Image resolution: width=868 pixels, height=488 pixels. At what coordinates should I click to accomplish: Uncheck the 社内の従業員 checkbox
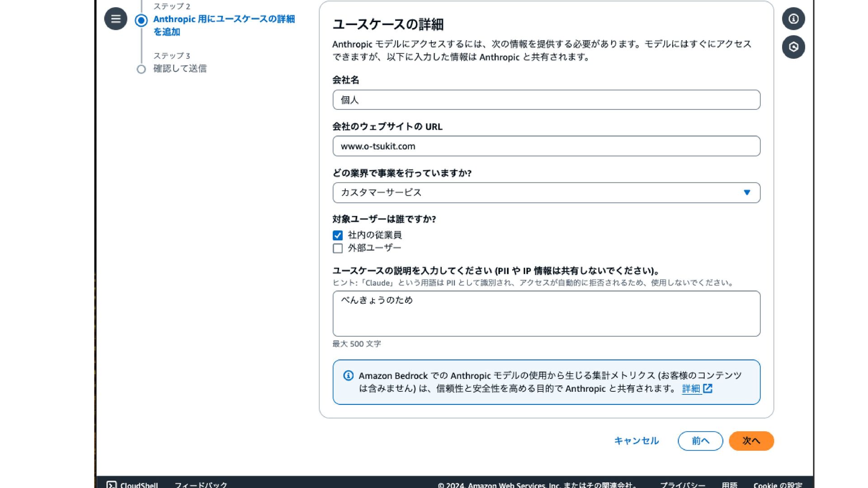point(338,235)
